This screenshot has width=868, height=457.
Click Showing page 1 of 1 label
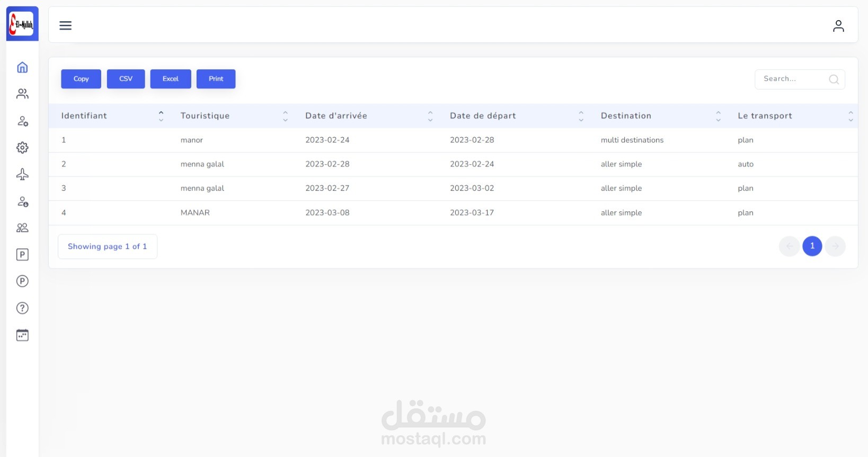(x=107, y=246)
